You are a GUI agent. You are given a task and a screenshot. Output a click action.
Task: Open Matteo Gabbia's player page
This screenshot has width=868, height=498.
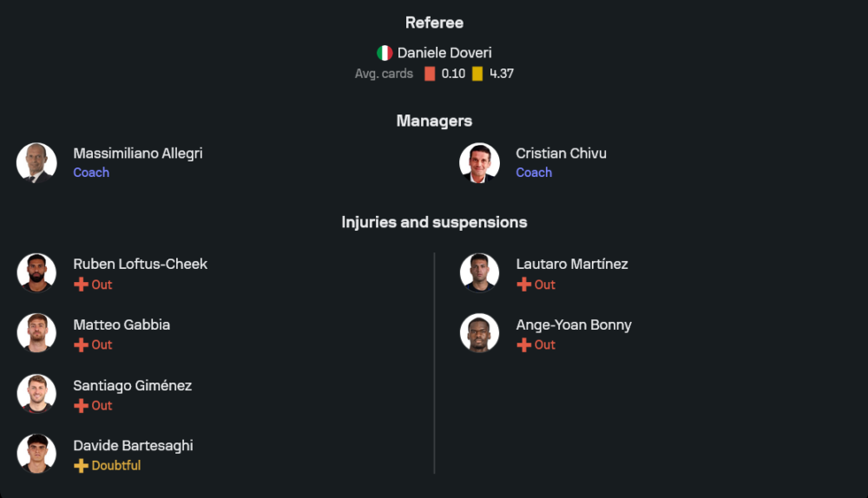click(x=122, y=324)
